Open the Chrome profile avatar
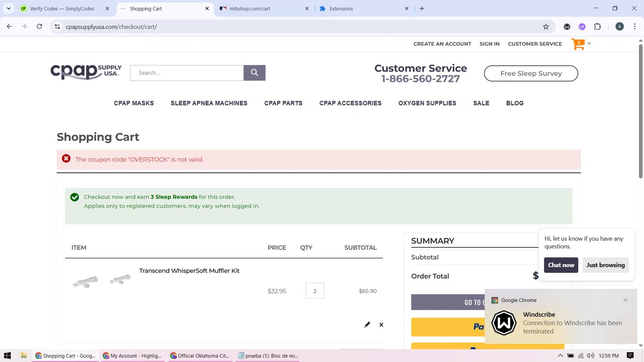 tap(620, 27)
